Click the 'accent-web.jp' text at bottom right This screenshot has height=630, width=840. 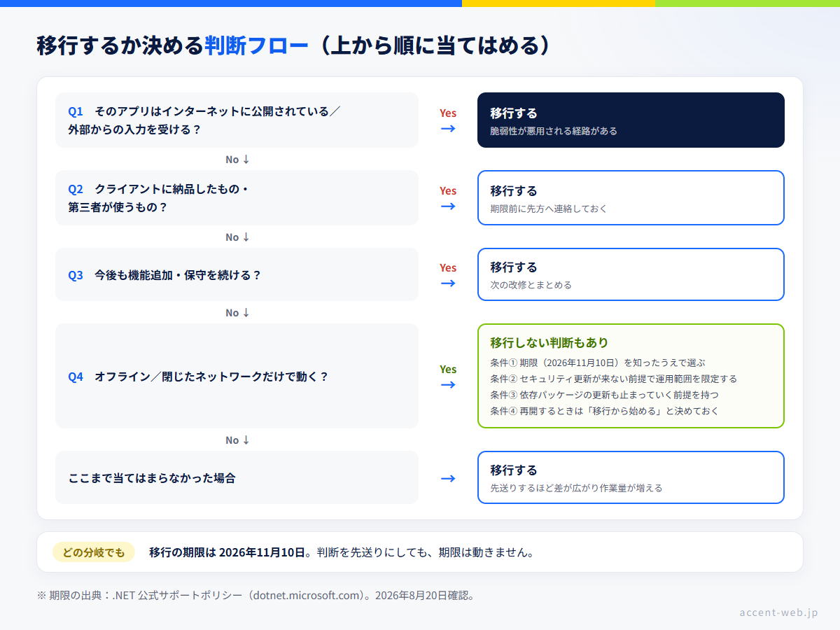(x=778, y=612)
